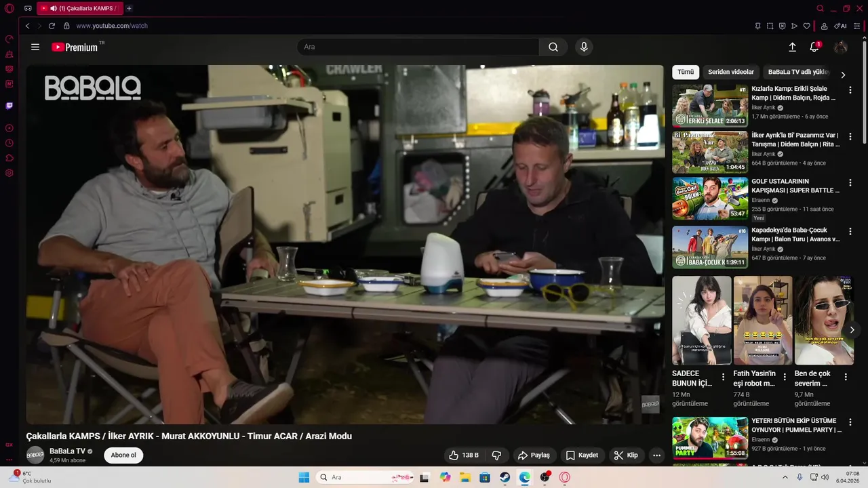
Task: Open BaBaLa TV channel name link
Action: (x=67, y=451)
